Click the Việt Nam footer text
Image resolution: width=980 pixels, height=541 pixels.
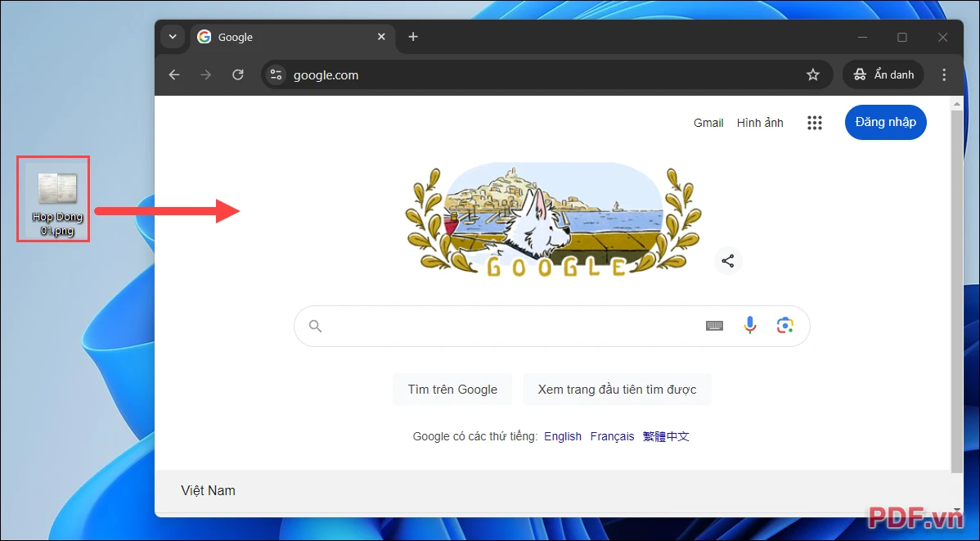pos(208,490)
